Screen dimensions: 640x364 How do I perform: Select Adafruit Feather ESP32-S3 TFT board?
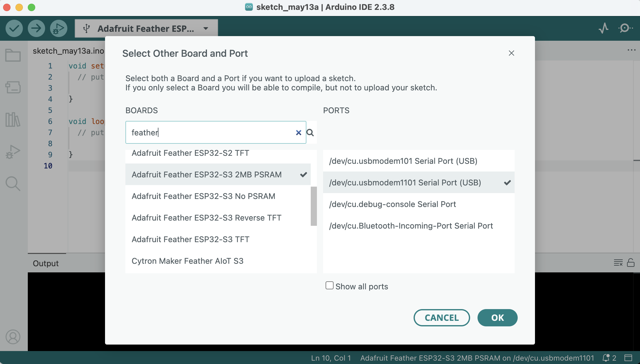click(x=218, y=239)
